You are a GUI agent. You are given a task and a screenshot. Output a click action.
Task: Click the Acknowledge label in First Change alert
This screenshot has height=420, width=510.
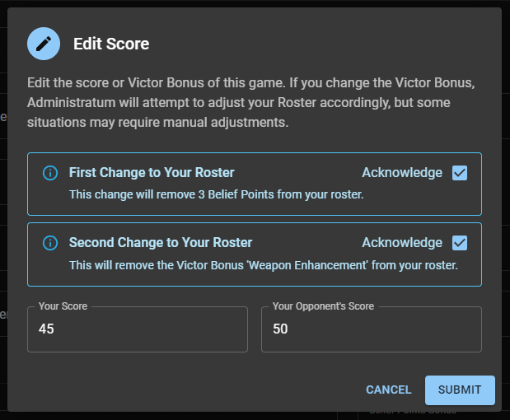[x=402, y=173]
